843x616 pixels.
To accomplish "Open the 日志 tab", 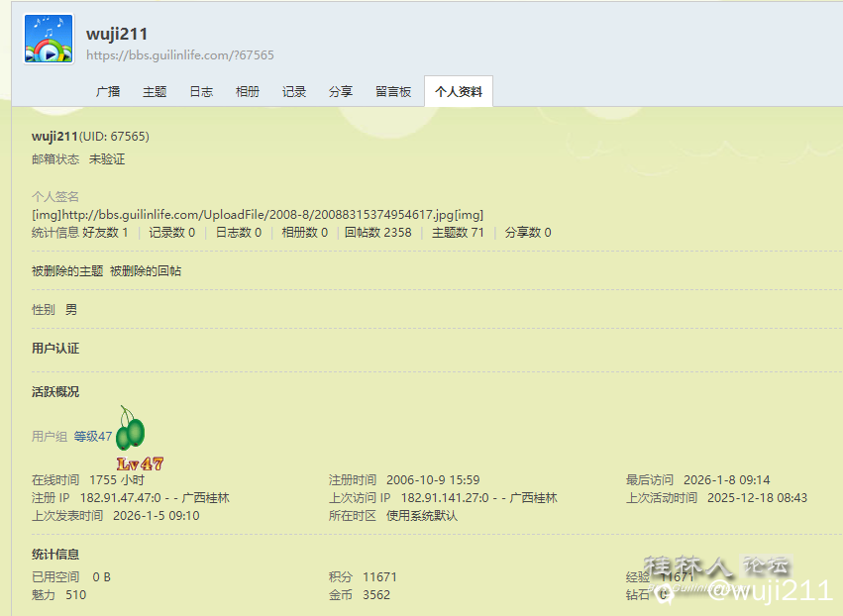I will pyautogui.click(x=201, y=91).
